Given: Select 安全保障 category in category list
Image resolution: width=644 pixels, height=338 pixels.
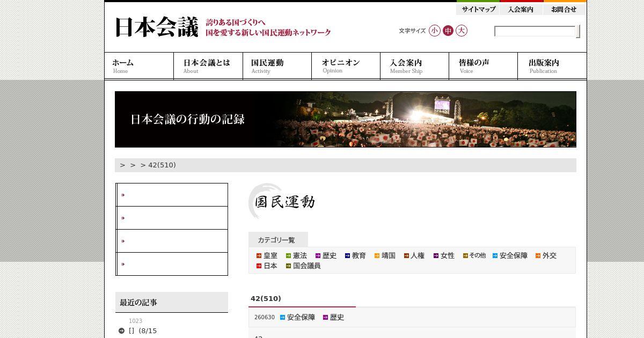Looking at the screenshot, I should tap(510, 256).
